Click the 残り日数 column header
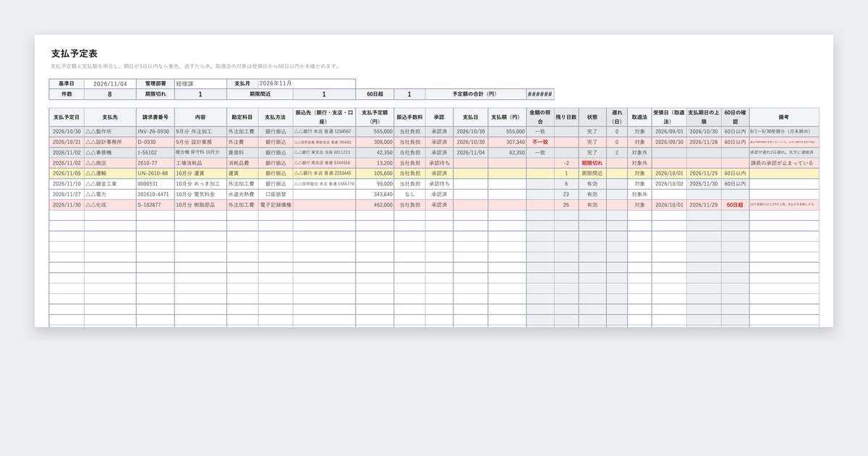This screenshot has height=456, width=868. (x=566, y=117)
